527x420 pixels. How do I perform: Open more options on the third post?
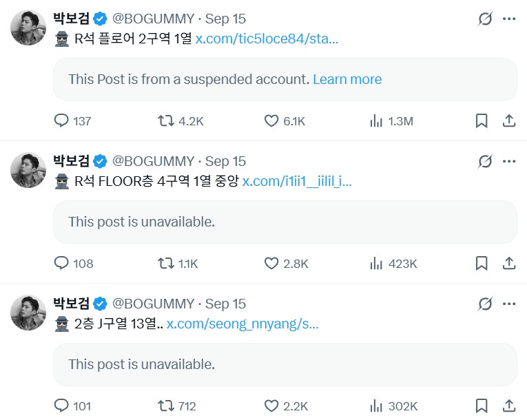tap(509, 304)
